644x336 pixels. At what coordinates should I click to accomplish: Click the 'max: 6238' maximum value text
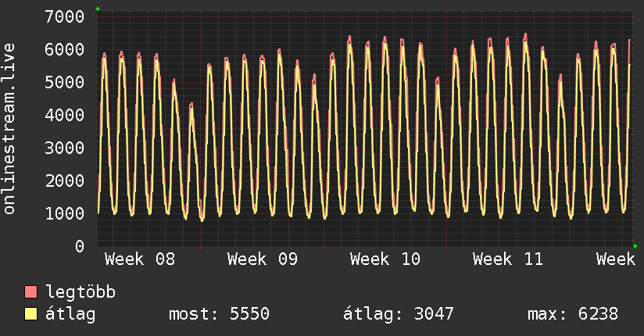[x=573, y=315]
